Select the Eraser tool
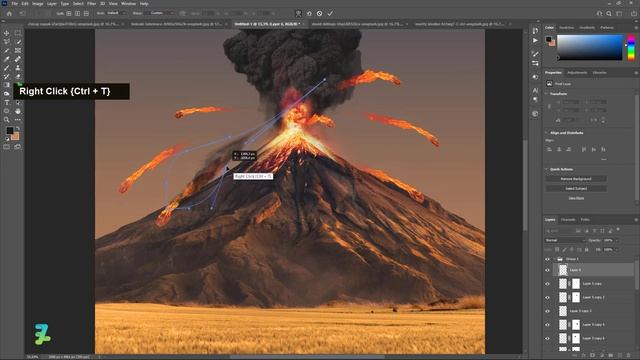The width and height of the screenshot is (640, 360). click(x=18, y=76)
